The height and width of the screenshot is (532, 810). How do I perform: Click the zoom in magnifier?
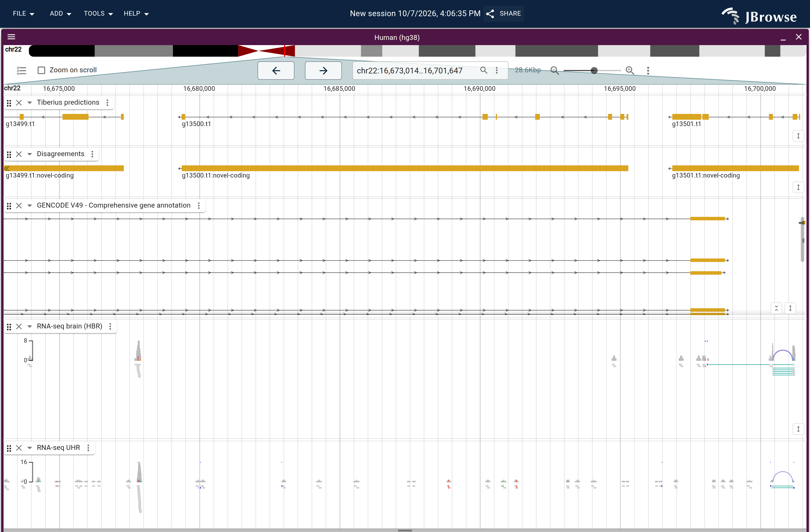tap(630, 71)
